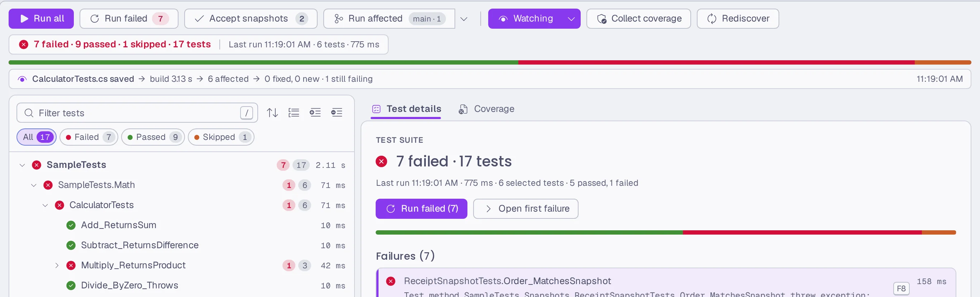The width and height of the screenshot is (980, 297).
Task: Click the failed status icon beside CalculatorTests
Action: (x=60, y=205)
